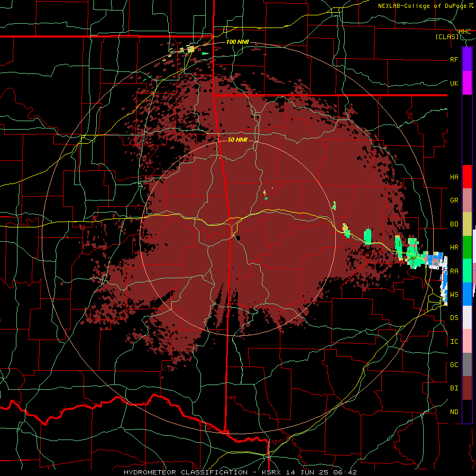This screenshot has width=476, height=476.
Task: Select the pink GR legend color swatch
Action: coord(467,200)
